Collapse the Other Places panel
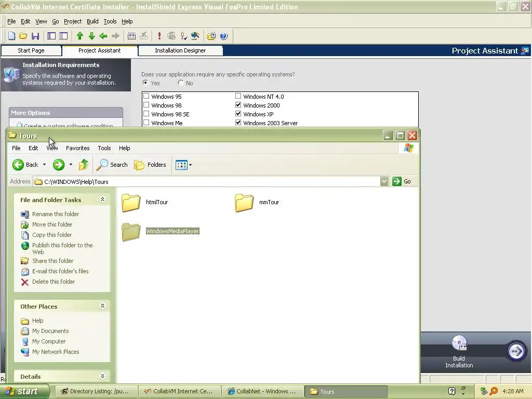Viewport: 532px width, 399px height. click(102, 306)
